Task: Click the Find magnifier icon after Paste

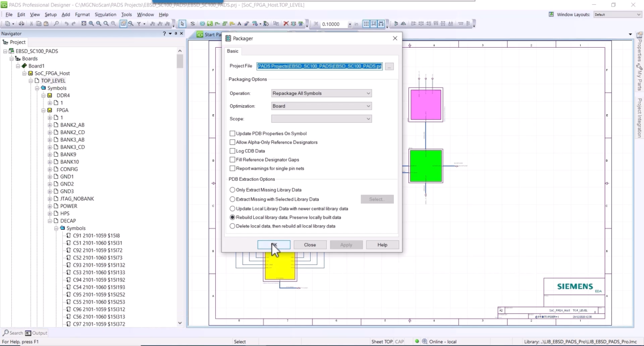Action: [56, 24]
